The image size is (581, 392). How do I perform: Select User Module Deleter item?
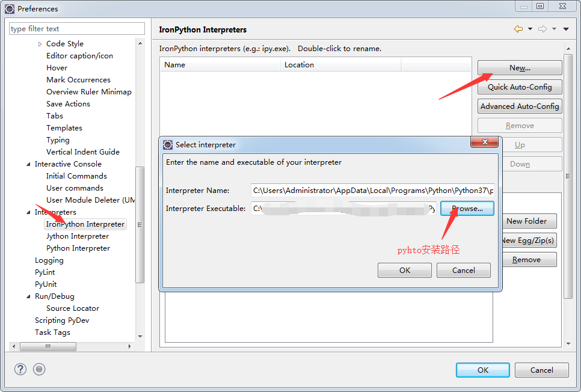90,200
